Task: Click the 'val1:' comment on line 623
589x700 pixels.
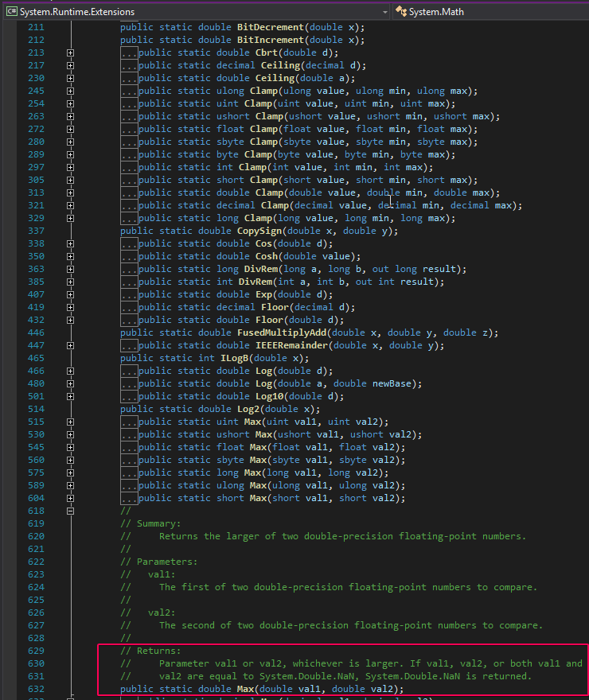Action: coord(162,574)
